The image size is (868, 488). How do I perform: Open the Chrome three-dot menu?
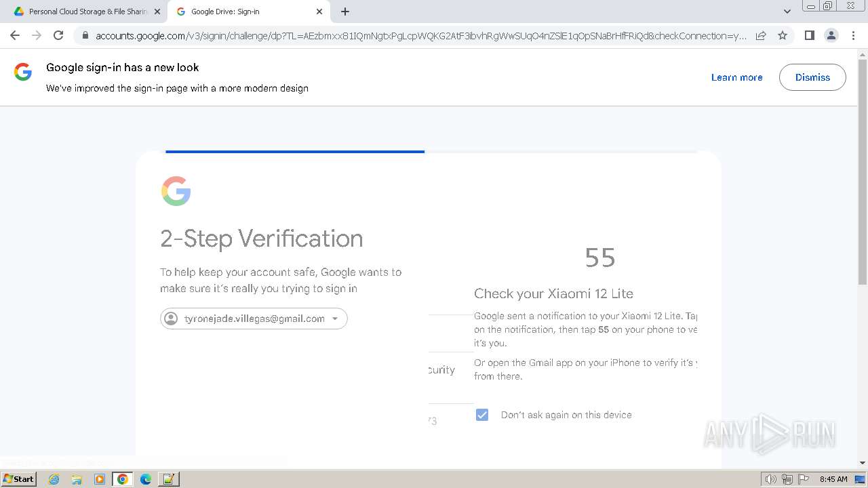coord(852,35)
